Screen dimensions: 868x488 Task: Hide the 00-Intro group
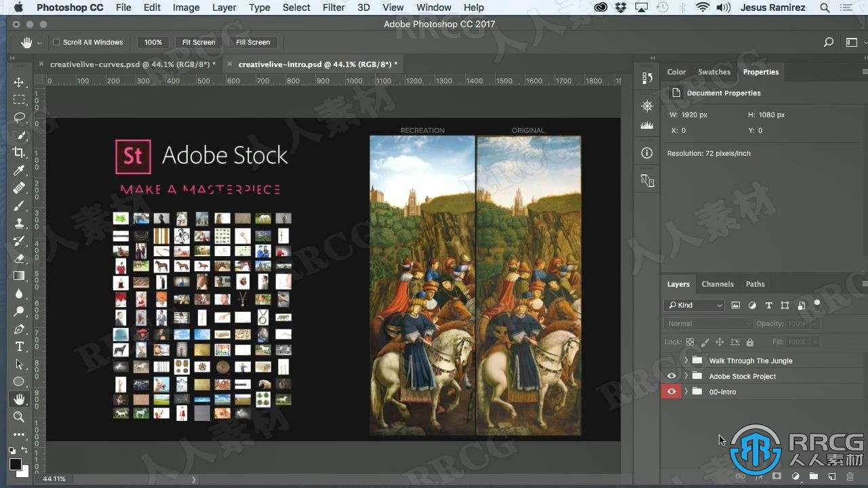coord(671,392)
